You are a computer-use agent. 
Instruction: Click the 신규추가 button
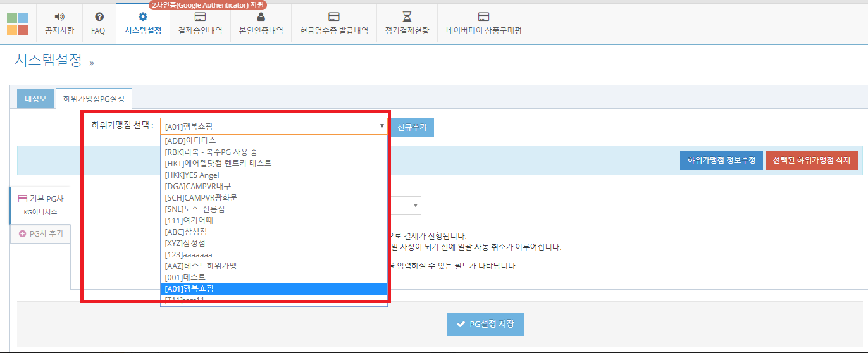[412, 127]
